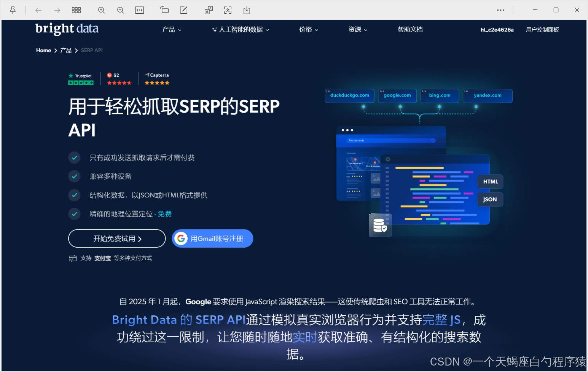Click the 实时 highlighted text
This screenshot has height=372, width=588.
305,337
